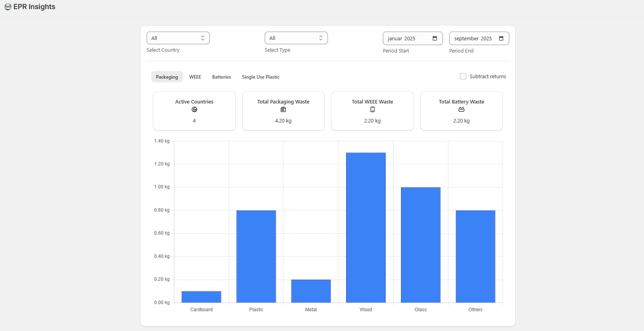
Task: Click the globe icon under Active Countries
Action: click(194, 109)
